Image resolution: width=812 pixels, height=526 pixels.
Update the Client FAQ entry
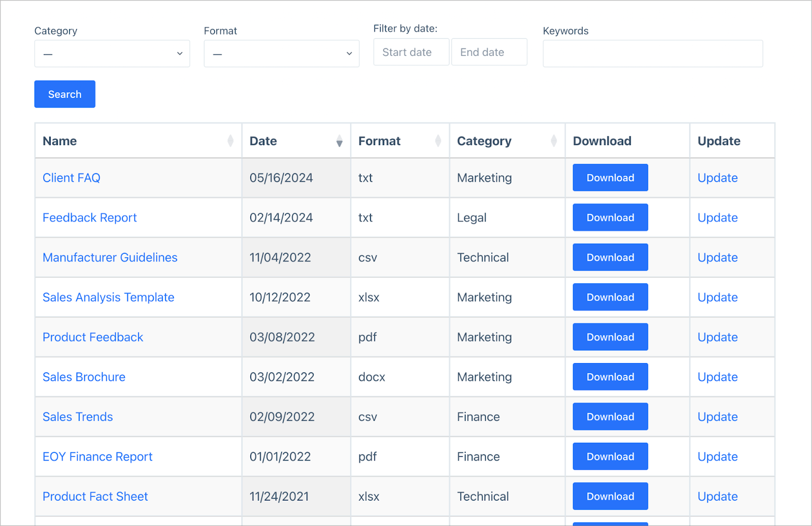[x=718, y=178]
